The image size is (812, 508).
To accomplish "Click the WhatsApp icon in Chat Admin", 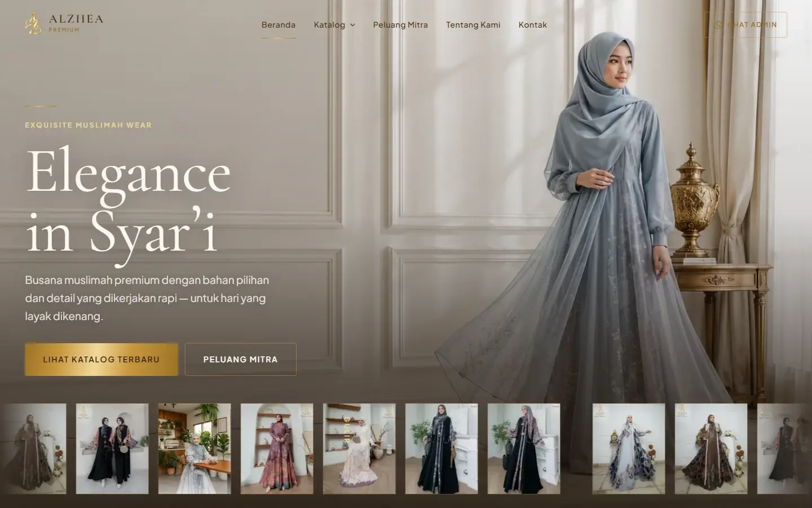I will tap(718, 25).
